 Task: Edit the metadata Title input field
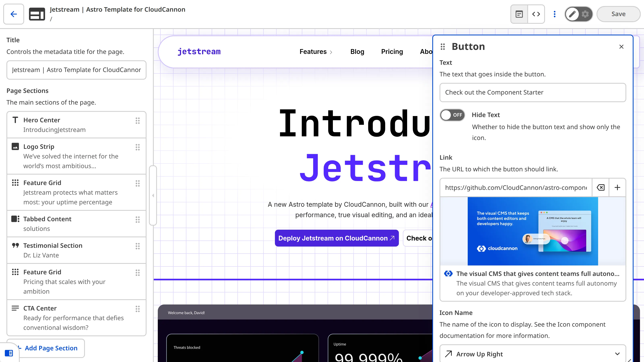pyautogui.click(x=76, y=70)
